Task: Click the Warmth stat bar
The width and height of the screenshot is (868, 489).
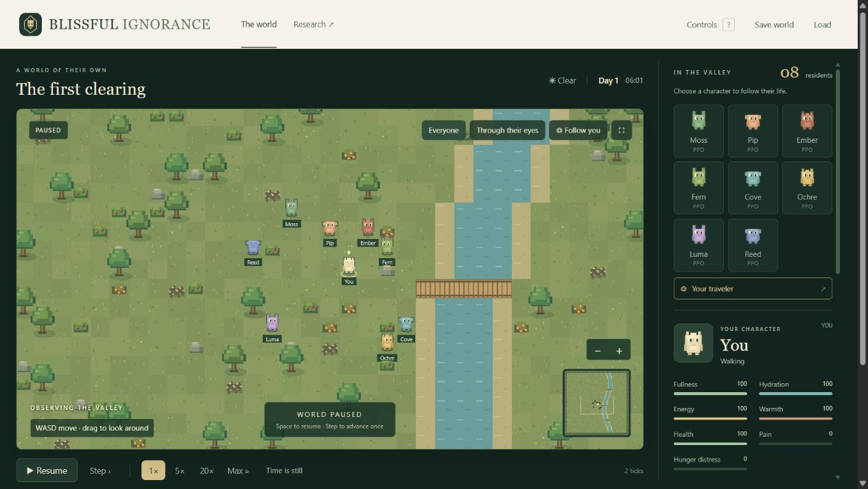Action: coord(795,418)
